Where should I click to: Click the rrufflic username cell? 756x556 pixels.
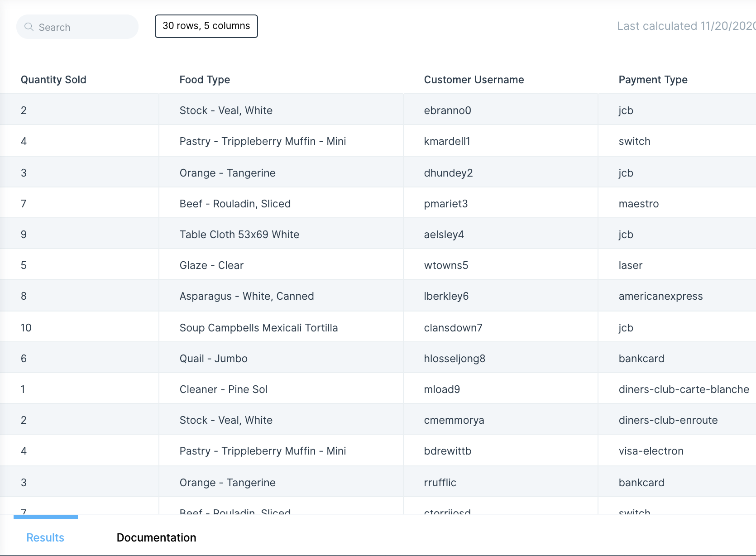[x=440, y=483]
